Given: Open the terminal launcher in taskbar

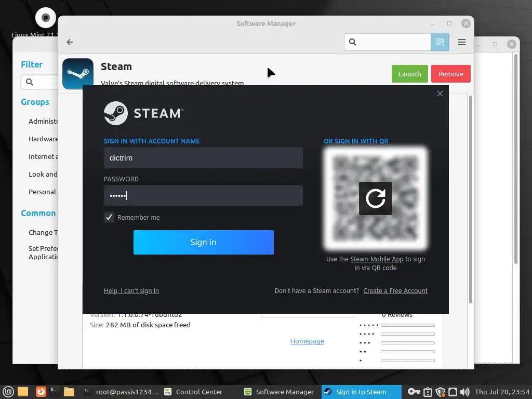Looking at the screenshot, I should (54, 392).
